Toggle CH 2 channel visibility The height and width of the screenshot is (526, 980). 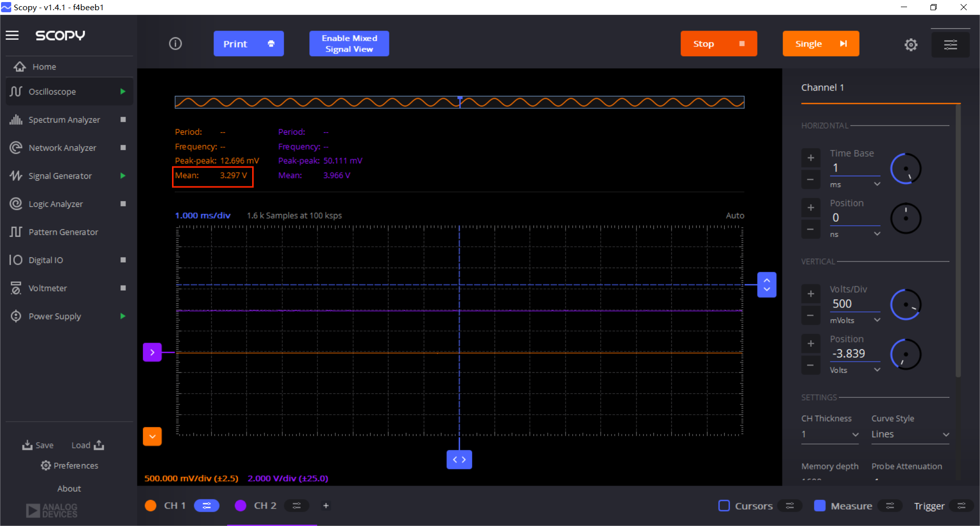click(x=240, y=506)
